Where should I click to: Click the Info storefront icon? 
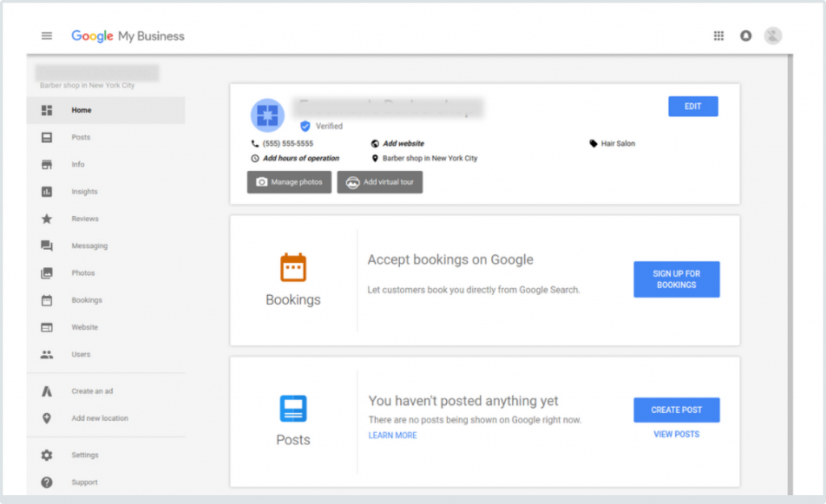(x=47, y=165)
